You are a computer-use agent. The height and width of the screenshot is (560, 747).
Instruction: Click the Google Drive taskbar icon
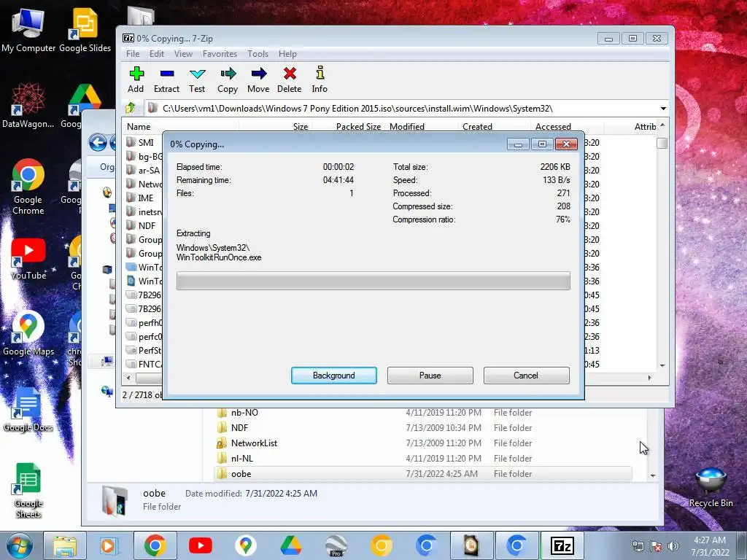click(x=290, y=545)
